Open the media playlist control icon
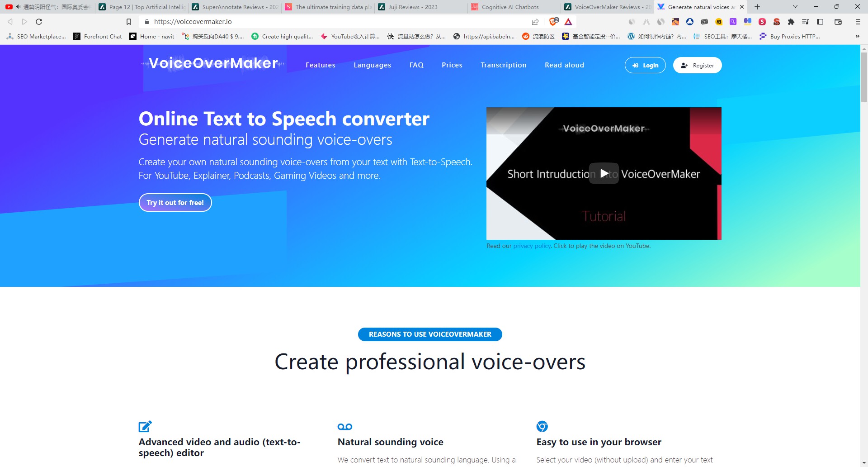 [x=805, y=22]
